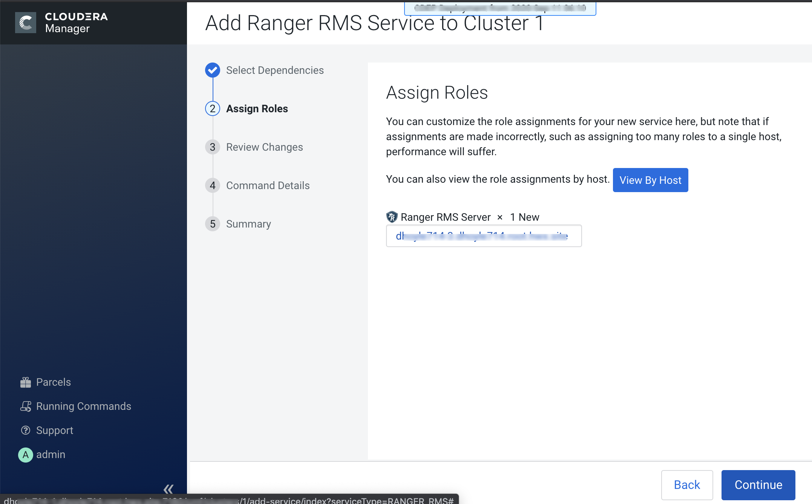Open the Parcels menu item
812x504 pixels.
tap(54, 382)
